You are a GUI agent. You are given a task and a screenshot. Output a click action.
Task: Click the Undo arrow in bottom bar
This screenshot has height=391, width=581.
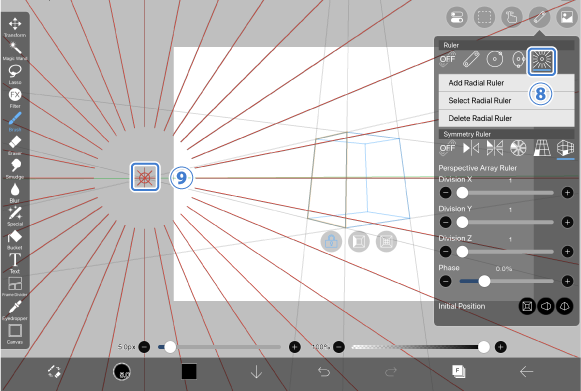pos(324,371)
